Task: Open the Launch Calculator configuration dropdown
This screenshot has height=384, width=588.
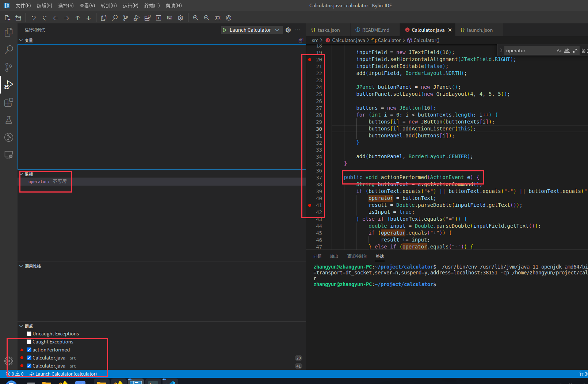Action: pos(277,30)
